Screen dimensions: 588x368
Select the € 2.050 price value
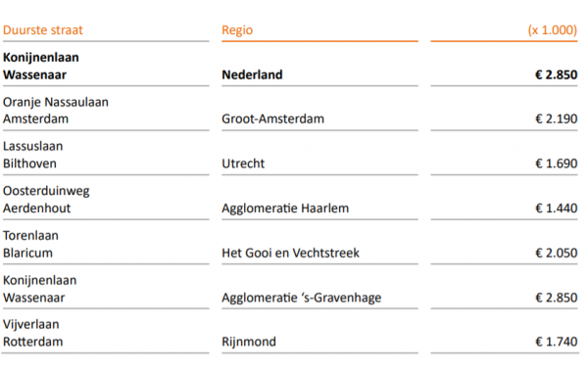(556, 253)
